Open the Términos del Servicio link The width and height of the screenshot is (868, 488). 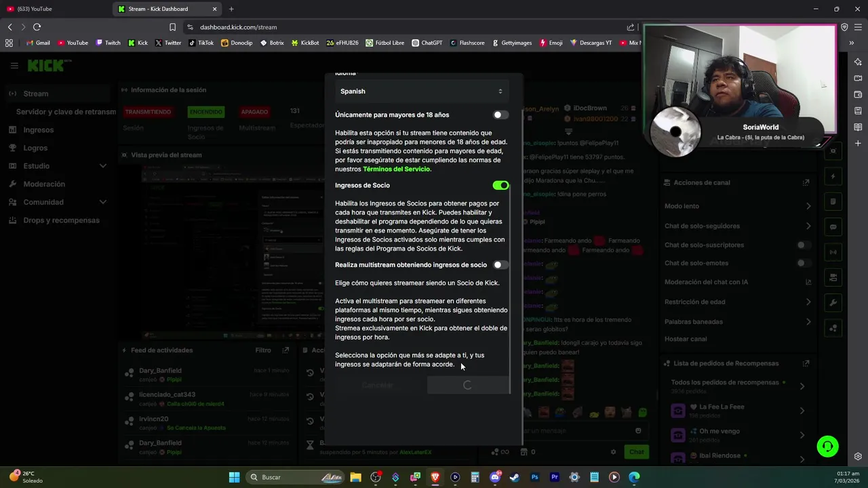click(397, 169)
